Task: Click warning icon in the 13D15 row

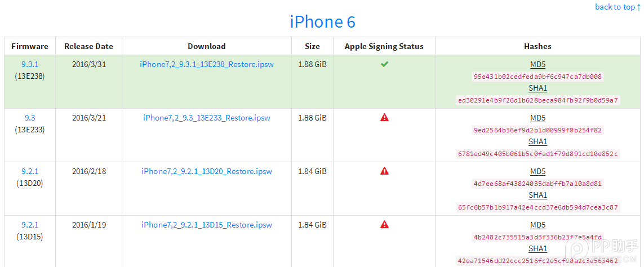Action: (384, 224)
